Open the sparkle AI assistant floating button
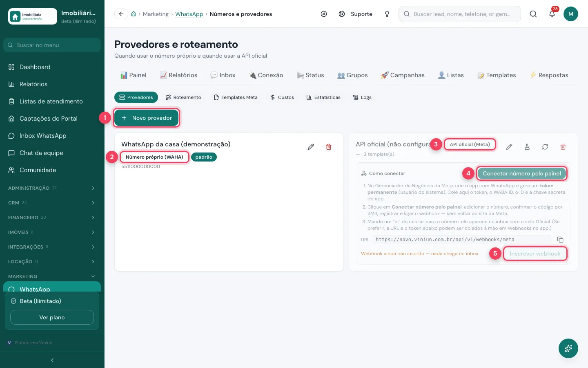Screen dimensions: 588x368 [x=568, y=348]
